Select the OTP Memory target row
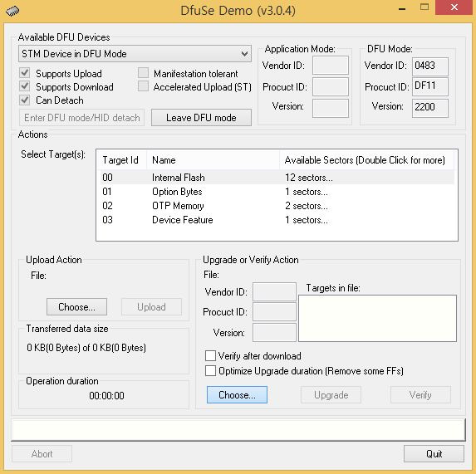Screen dimensions: 476x474 pyautogui.click(x=277, y=206)
